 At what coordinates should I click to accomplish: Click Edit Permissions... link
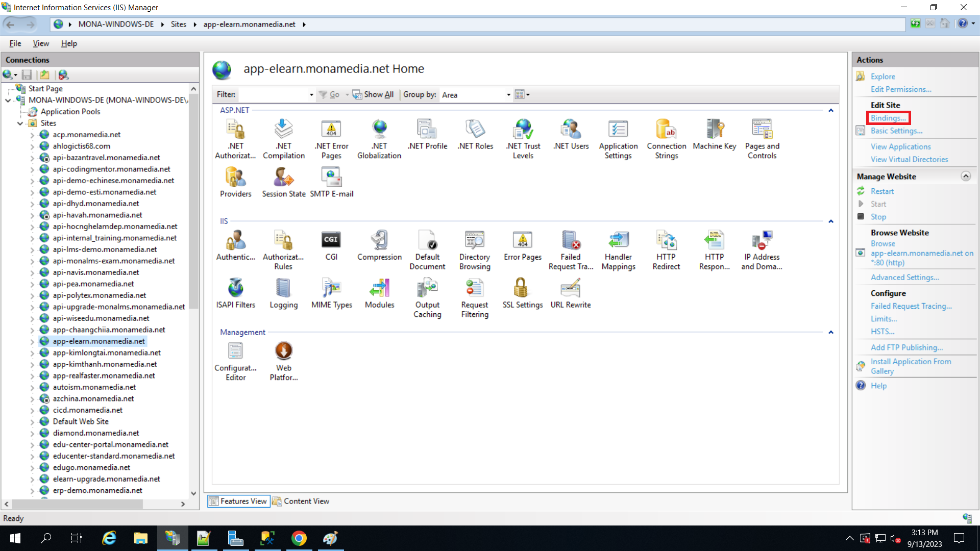click(901, 89)
